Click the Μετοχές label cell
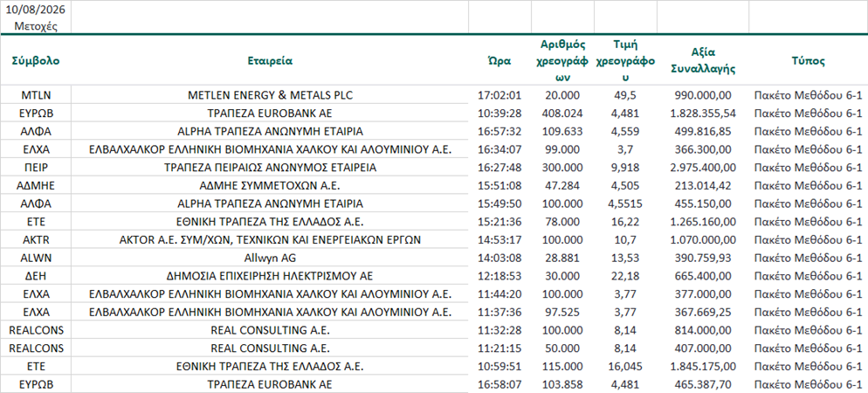The image size is (868, 393). click(36, 26)
